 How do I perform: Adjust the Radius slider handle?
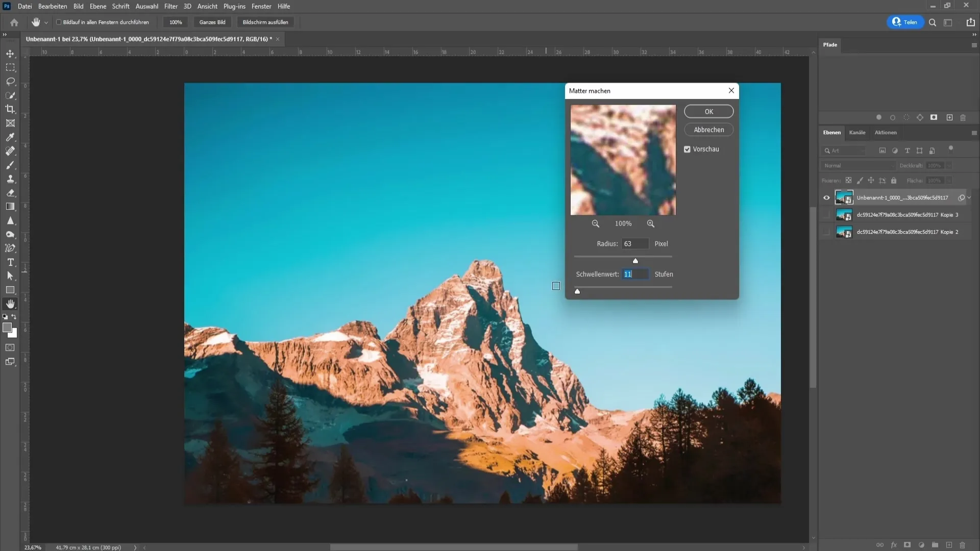[x=635, y=261]
